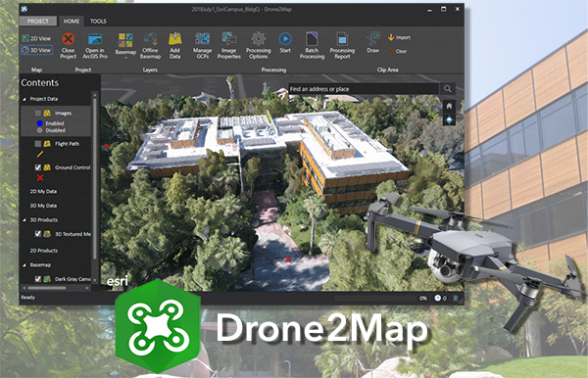Open Processing Options gear

click(x=258, y=39)
